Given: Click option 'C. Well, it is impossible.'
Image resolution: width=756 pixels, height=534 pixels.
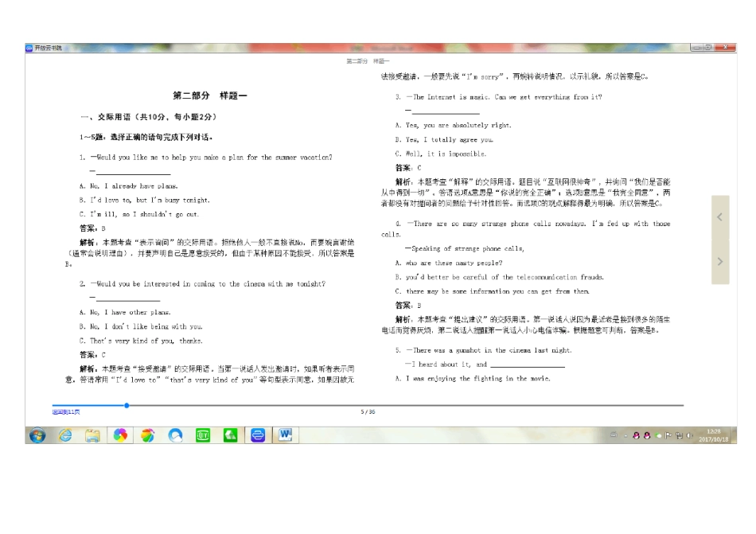Looking at the screenshot, I should click(441, 154).
